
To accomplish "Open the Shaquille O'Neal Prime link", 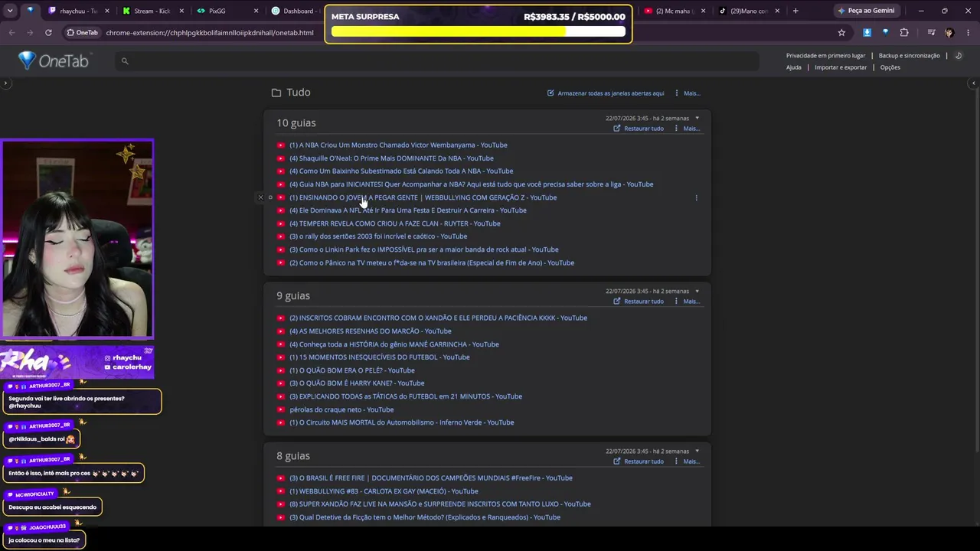I will (391, 158).
